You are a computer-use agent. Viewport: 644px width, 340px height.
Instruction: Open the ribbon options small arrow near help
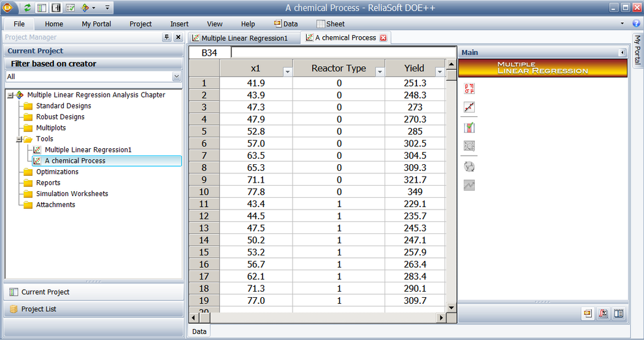[623, 23]
